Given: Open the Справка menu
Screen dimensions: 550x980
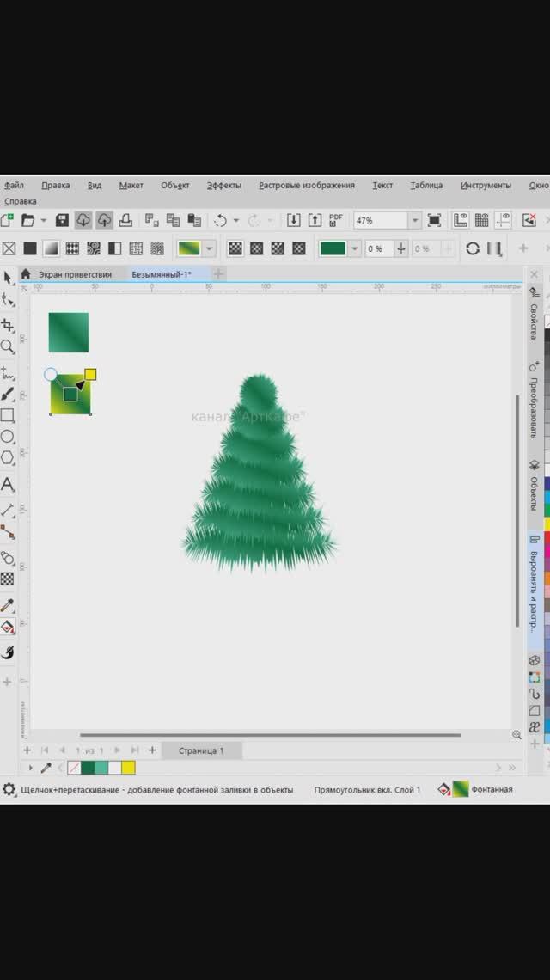Looking at the screenshot, I should coord(20,201).
